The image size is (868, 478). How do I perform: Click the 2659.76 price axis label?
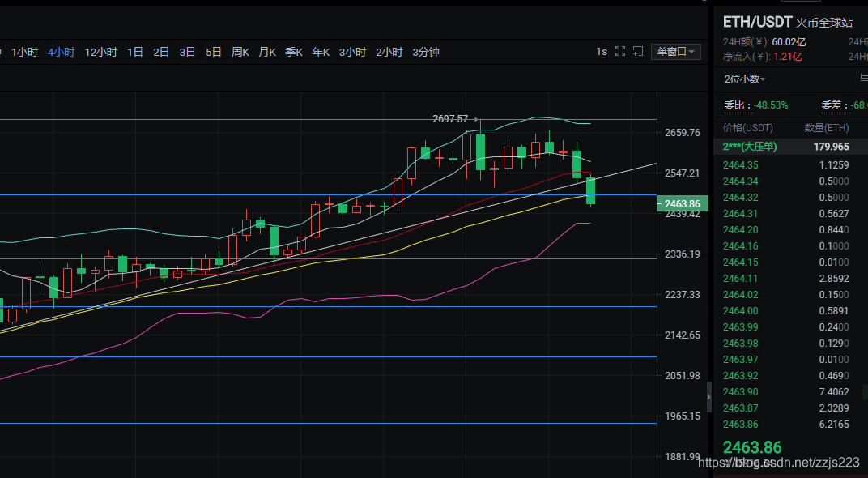click(x=683, y=132)
